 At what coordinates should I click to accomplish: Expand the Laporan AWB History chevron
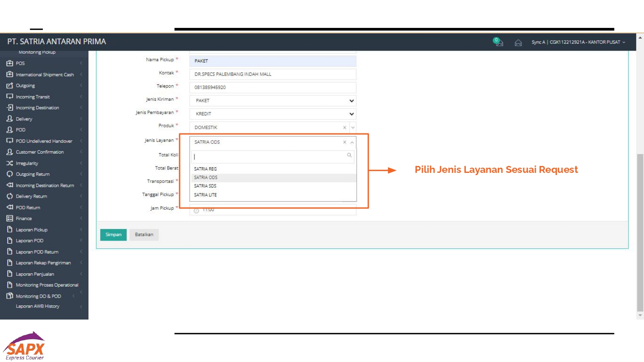(x=81, y=306)
